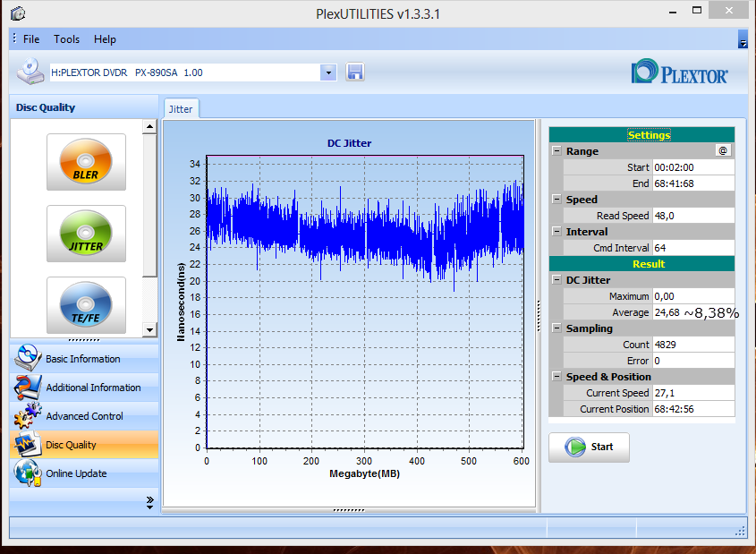Screen dimensions: 756x554
Task: Collapse the Speed & Position group
Action: tap(556, 376)
